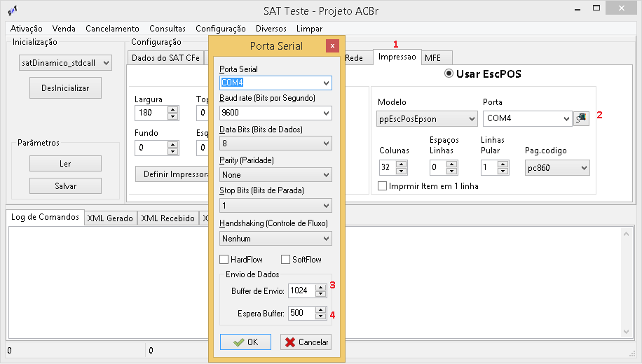642x364 pixels.
Task: Decrease the Espaços Linhas value
Action: 451,171
